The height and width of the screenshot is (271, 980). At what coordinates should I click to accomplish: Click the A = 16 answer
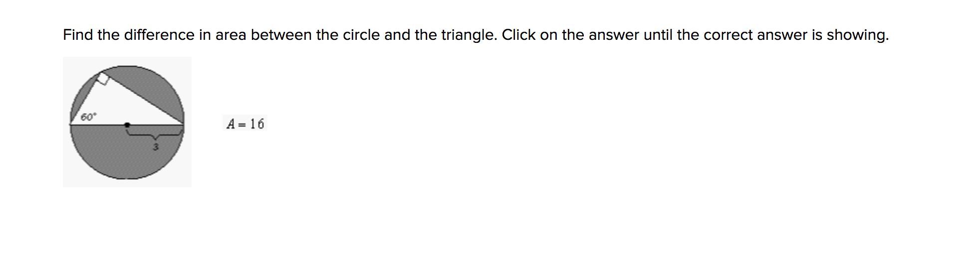coord(245,124)
